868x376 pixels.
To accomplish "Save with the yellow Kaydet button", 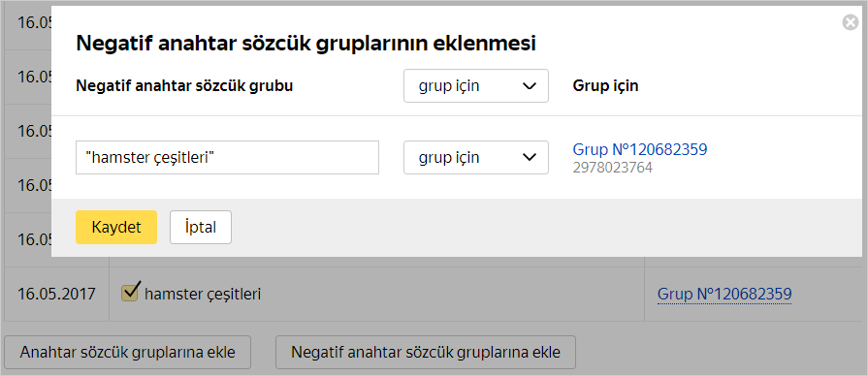I will coord(116,228).
